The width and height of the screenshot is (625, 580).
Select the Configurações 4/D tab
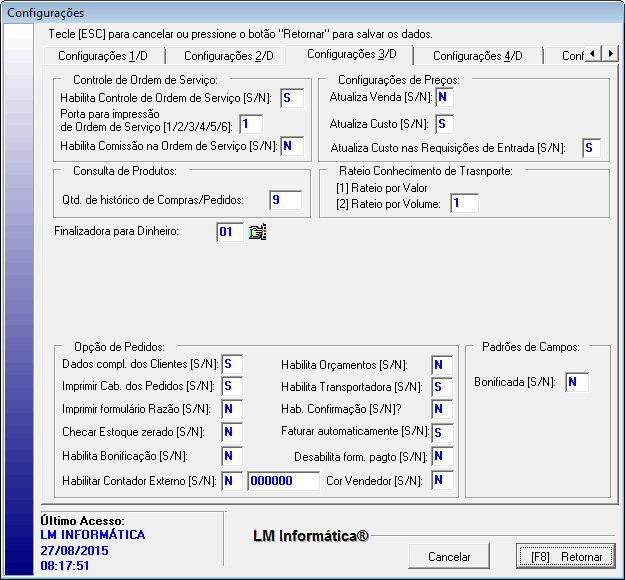tap(477, 56)
